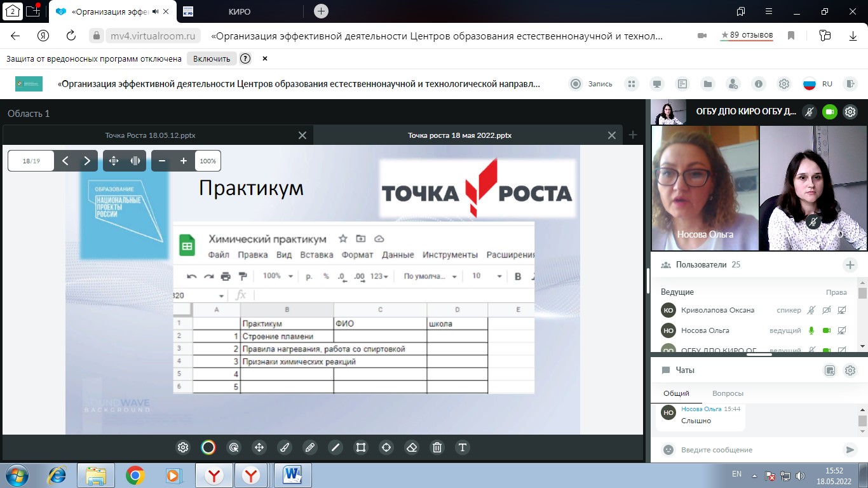Switch to the Общий chat tab
Image resolution: width=868 pixels, height=488 pixels.
click(676, 393)
